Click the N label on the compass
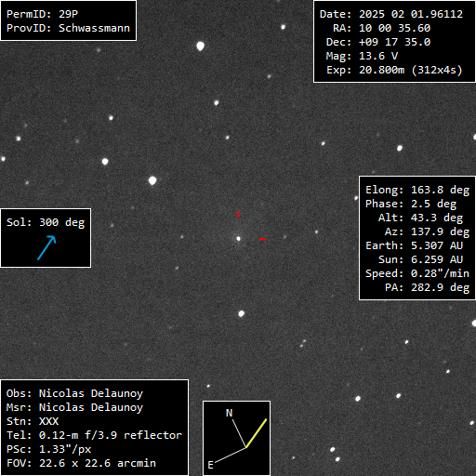Viewport: 476px width, 476px height. 229,413
